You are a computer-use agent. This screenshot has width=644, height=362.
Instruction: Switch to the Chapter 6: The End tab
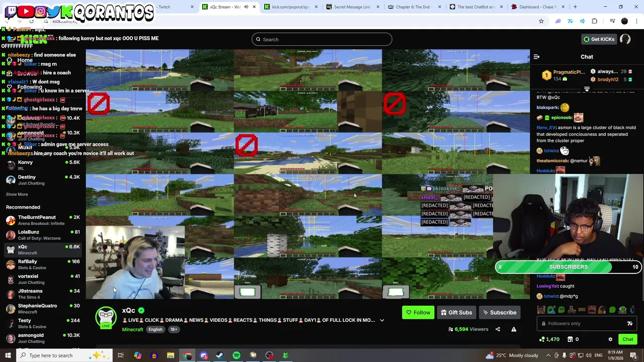click(414, 7)
